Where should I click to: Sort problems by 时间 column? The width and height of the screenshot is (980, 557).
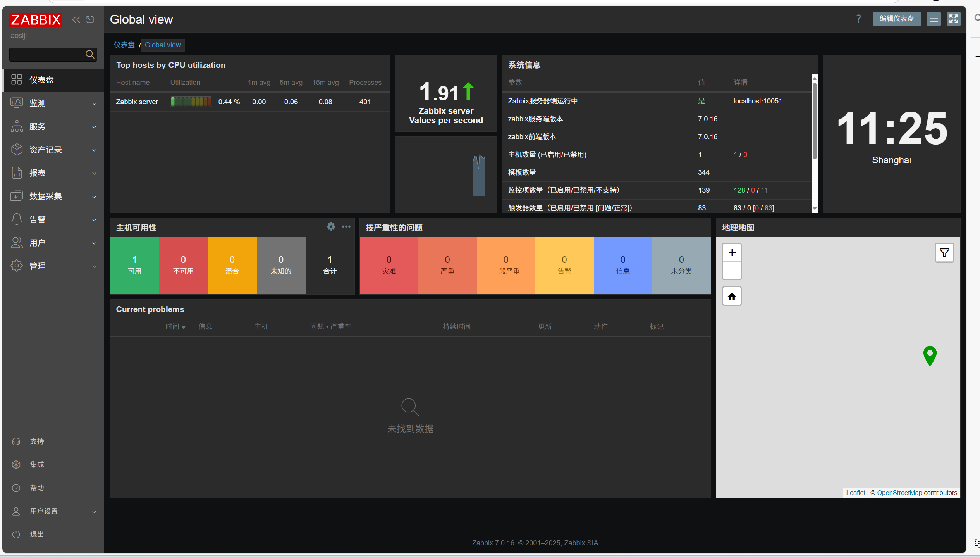[175, 327]
